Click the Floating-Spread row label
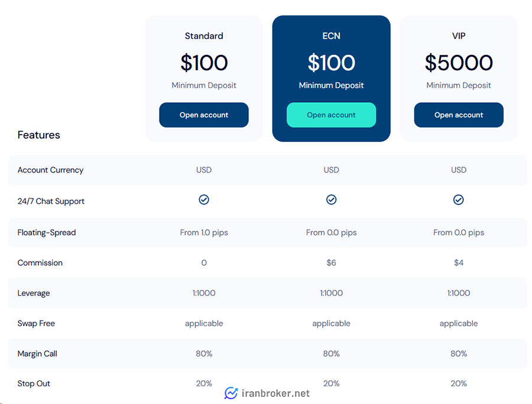532x404 pixels. coord(47,233)
